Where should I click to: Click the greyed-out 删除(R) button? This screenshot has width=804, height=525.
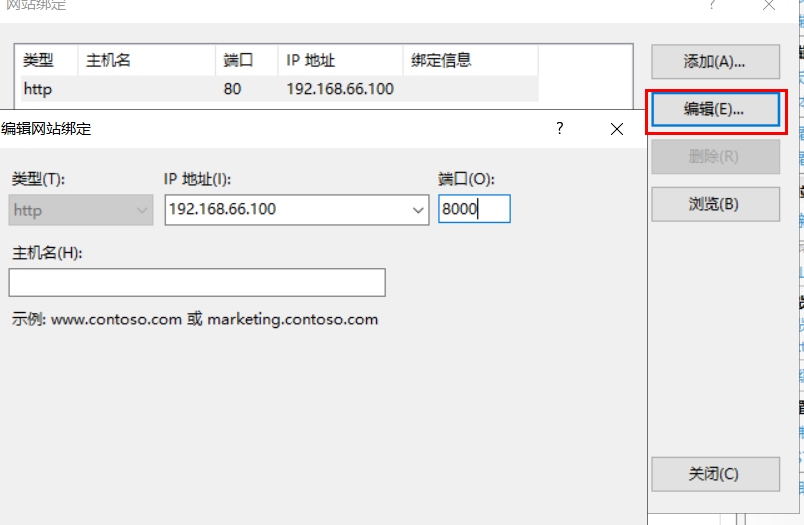[715, 156]
